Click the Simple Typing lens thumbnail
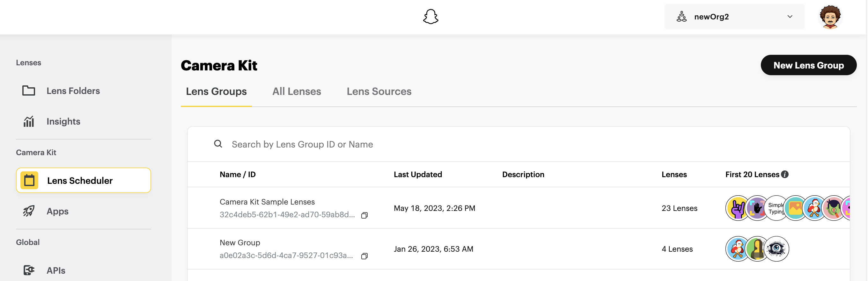The image size is (868, 281). click(775, 208)
